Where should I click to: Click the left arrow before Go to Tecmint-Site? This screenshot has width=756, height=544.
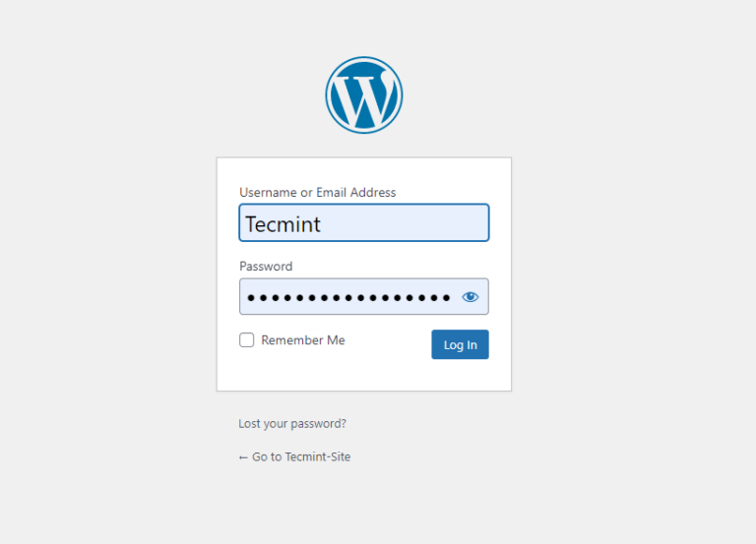[243, 456]
